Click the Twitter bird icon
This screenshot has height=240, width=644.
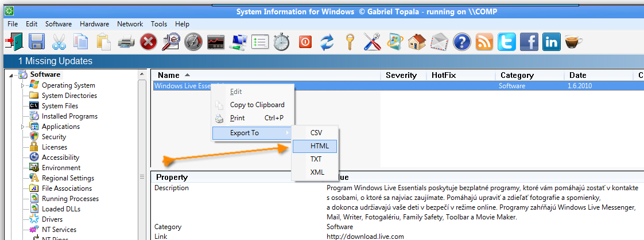point(506,42)
